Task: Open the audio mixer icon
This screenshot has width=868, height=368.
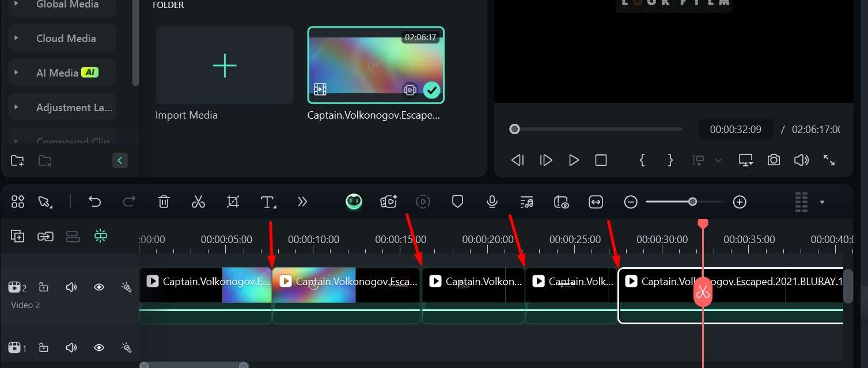Action: click(526, 202)
